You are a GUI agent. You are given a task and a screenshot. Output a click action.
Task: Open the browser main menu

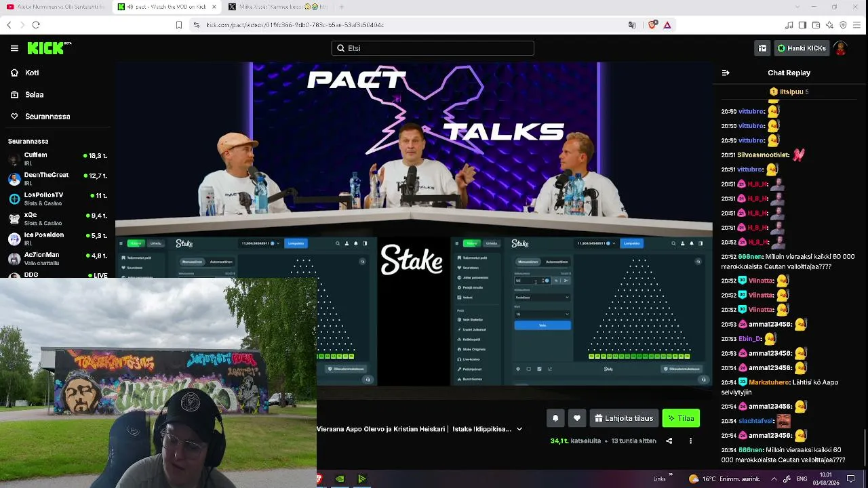[857, 25]
